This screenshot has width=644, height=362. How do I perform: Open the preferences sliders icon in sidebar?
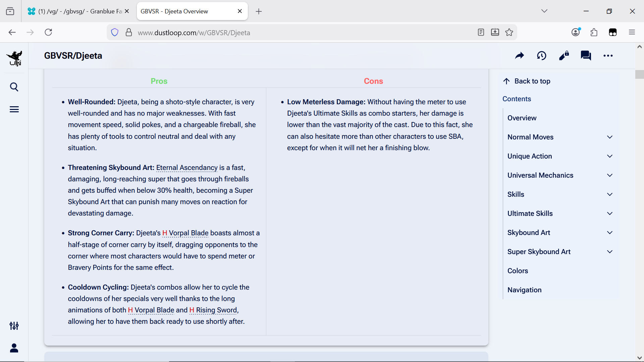tap(14, 326)
